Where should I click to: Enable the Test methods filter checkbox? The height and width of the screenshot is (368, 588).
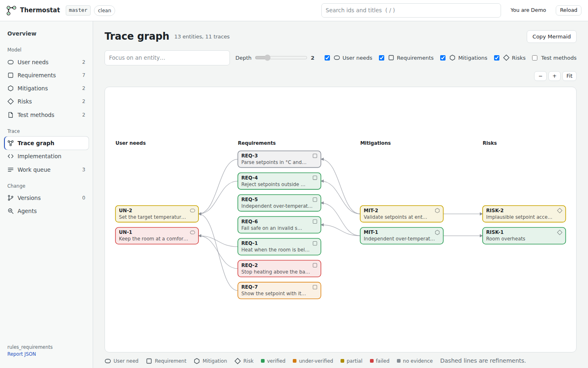[535, 58]
